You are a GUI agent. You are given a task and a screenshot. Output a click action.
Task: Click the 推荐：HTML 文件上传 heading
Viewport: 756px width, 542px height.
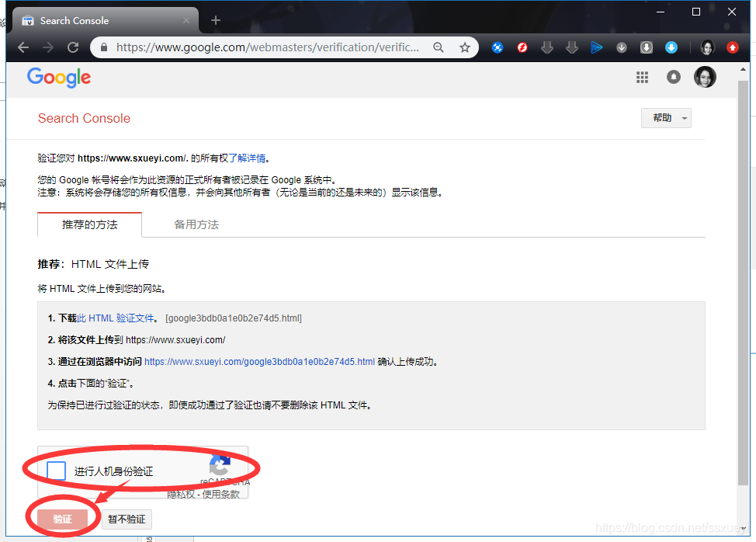click(94, 264)
